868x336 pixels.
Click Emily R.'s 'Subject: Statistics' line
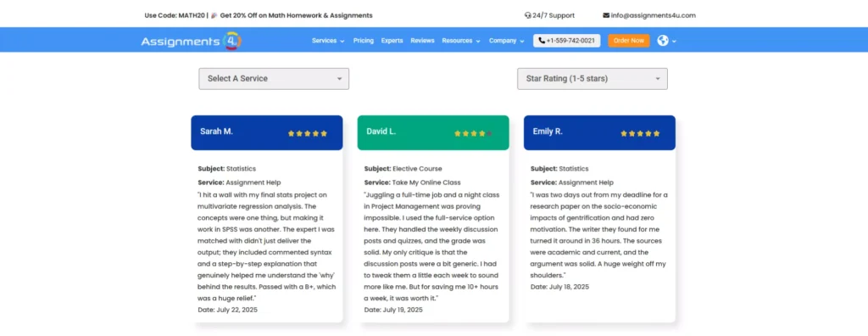point(559,169)
